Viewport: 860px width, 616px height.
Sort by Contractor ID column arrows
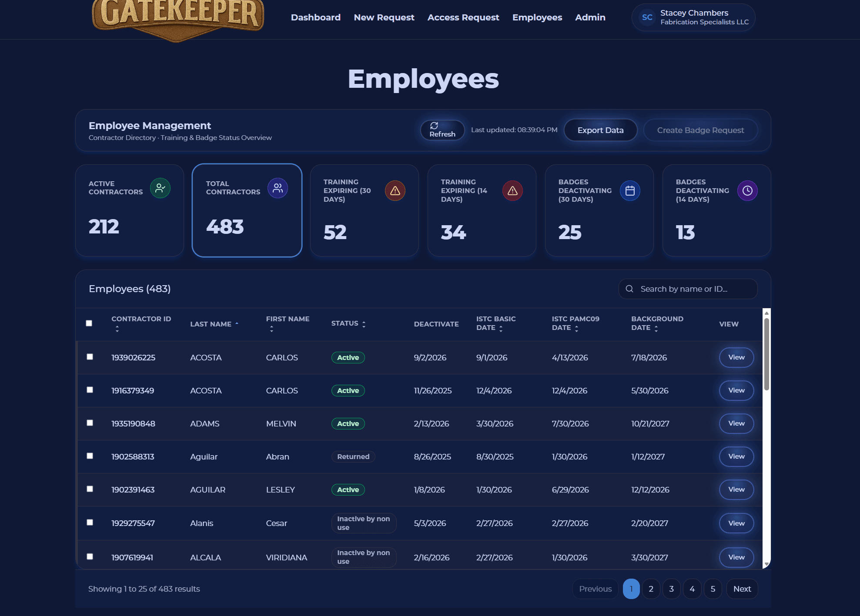coord(117,330)
